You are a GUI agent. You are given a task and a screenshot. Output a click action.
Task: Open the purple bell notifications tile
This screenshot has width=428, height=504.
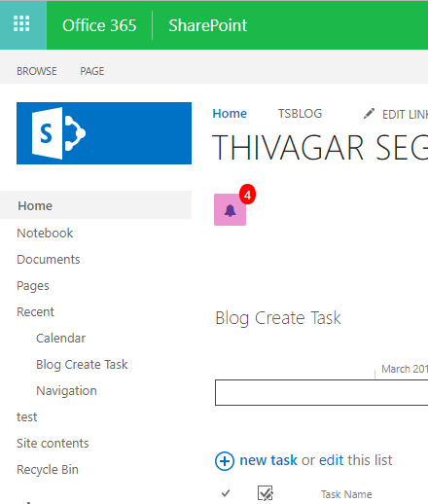point(230,210)
